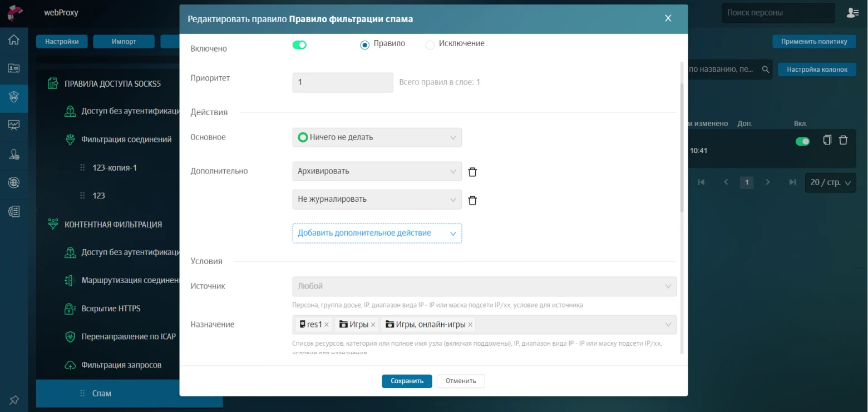The height and width of the screenshot is (412, 868).
Task: Click the Приоритет input field
Action: (343, 82)
